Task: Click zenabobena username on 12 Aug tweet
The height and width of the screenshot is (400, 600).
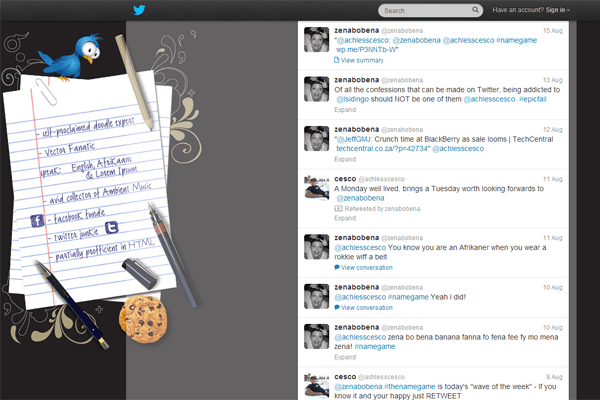Action: pos(357,129)
